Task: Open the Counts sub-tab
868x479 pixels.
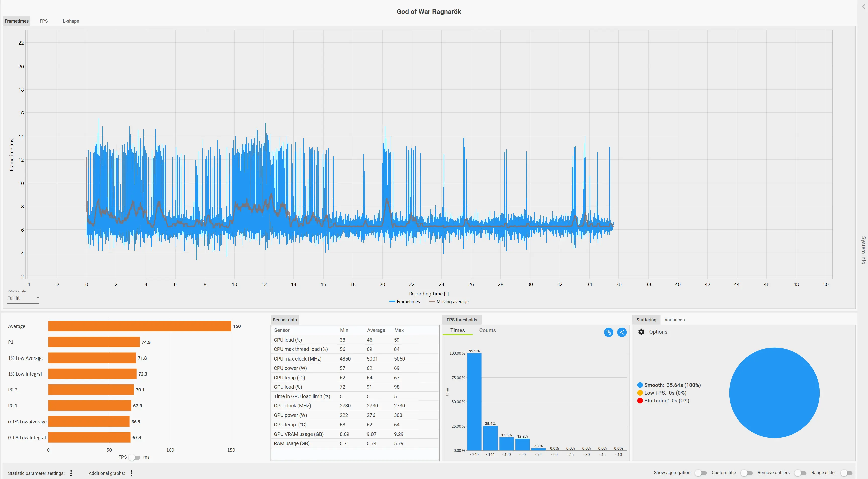Action: tap(487, 330)
